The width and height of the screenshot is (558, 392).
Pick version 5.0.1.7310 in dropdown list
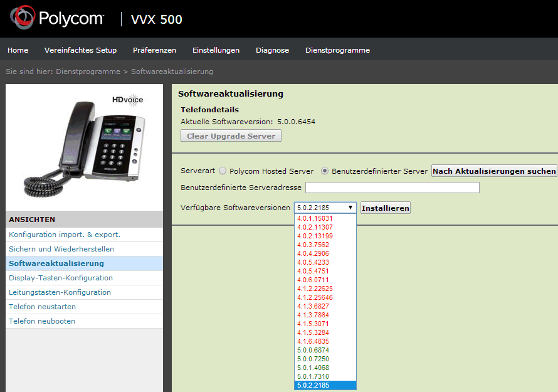click(325, 376)
